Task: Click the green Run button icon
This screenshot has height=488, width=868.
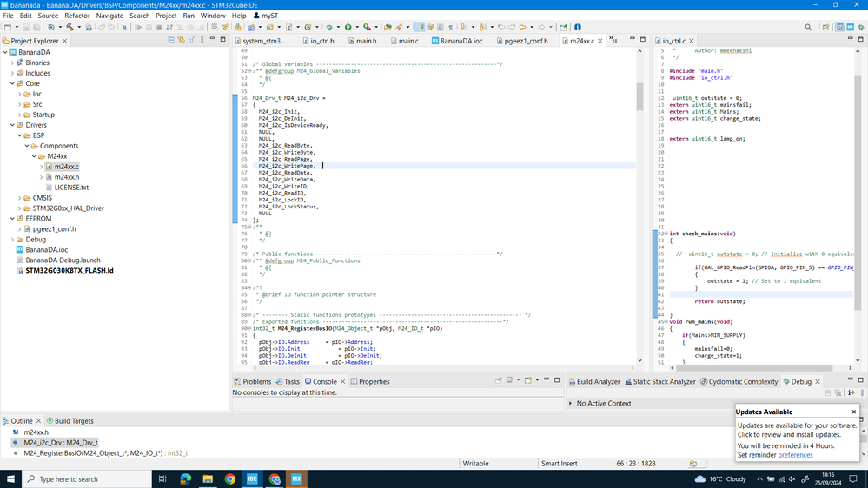Action: click(x=348, y=27)
